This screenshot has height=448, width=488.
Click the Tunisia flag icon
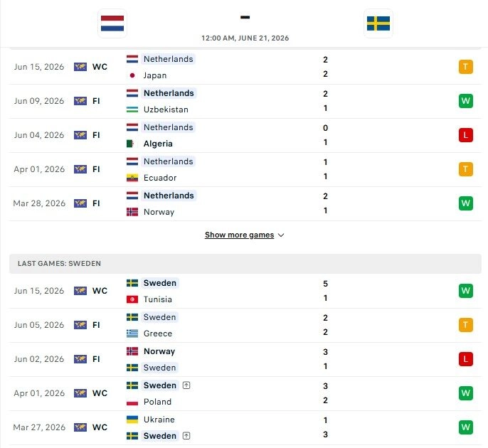pos(132,299)
